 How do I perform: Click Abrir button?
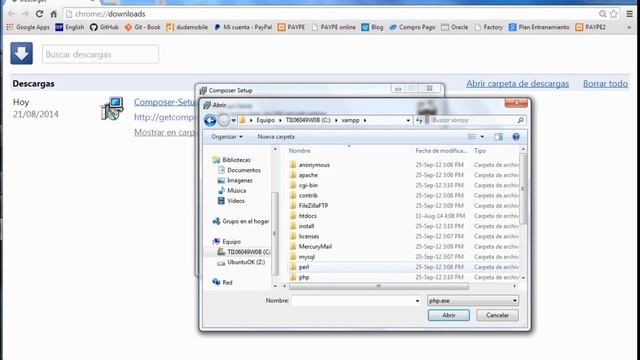click(x=449, y=315)
